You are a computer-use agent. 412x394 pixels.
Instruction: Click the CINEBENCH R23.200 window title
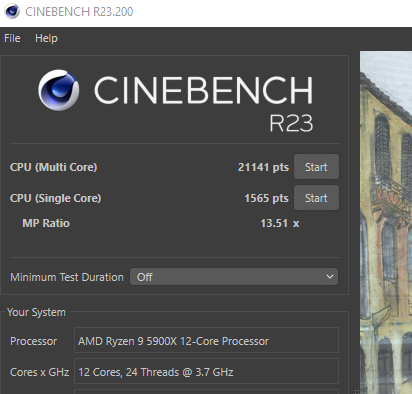point(79,12)
